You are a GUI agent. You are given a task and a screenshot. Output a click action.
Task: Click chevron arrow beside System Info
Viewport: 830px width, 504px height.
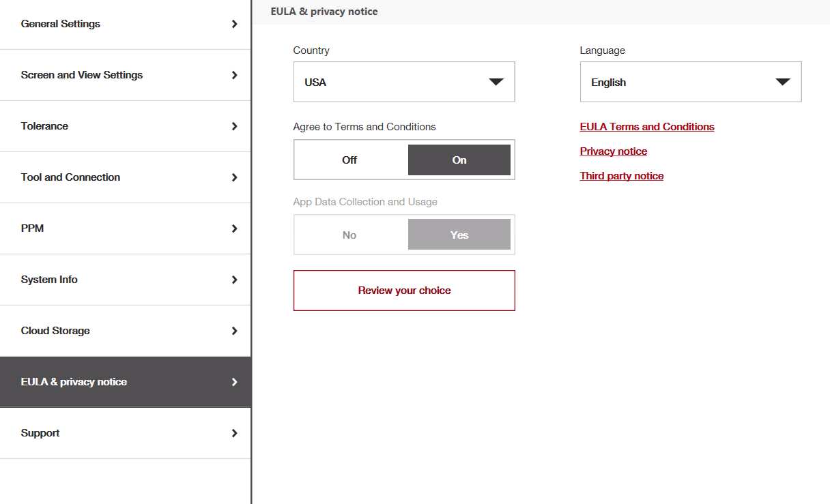tap(235, 280)
